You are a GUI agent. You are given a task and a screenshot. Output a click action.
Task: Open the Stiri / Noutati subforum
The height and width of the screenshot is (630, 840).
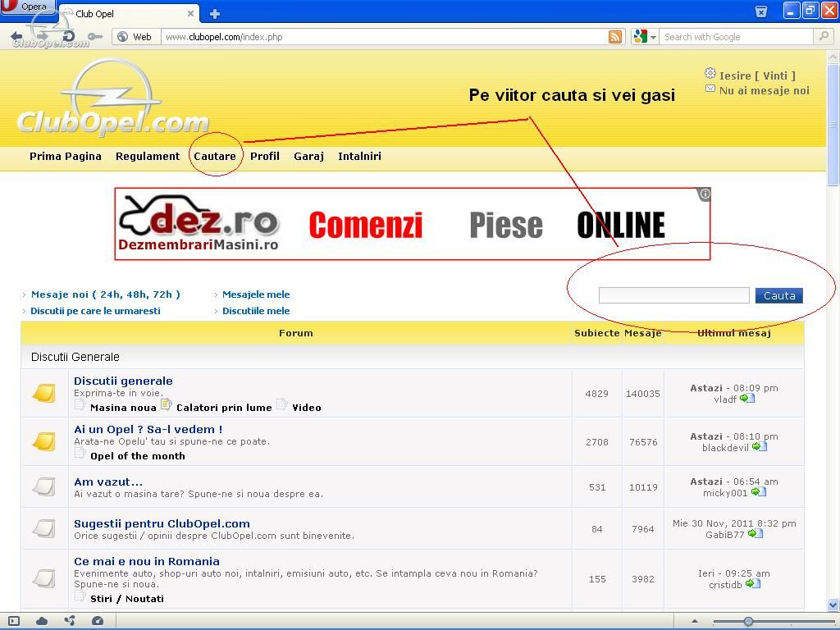pos(127,598)
